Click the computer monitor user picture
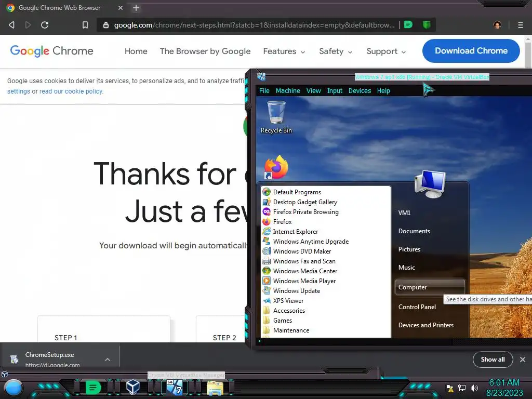The width and height of the screenshot is (532, 399). [430, 184]
